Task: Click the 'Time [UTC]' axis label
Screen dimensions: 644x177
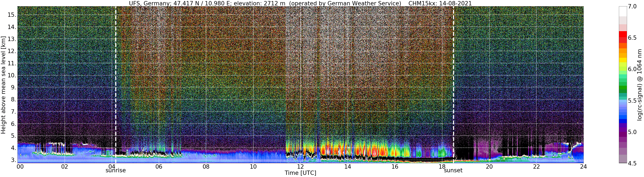Action: [x=300, y=173]
